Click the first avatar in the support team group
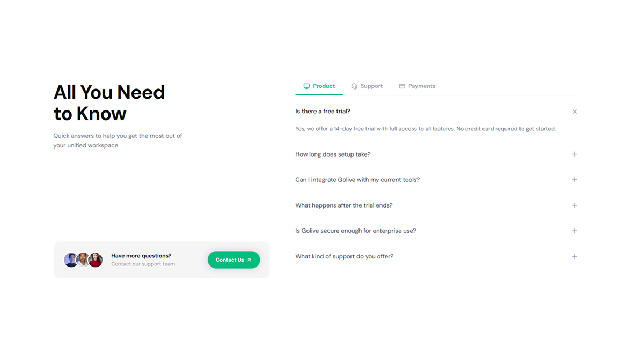The width and height of the screenshot is (644, 362). [x=71, y=260]
